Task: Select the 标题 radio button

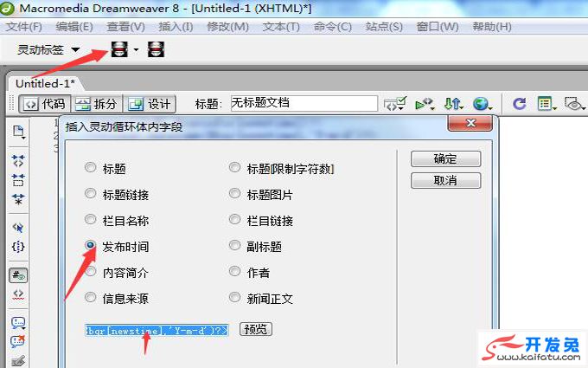Action: tap(90, 167)
